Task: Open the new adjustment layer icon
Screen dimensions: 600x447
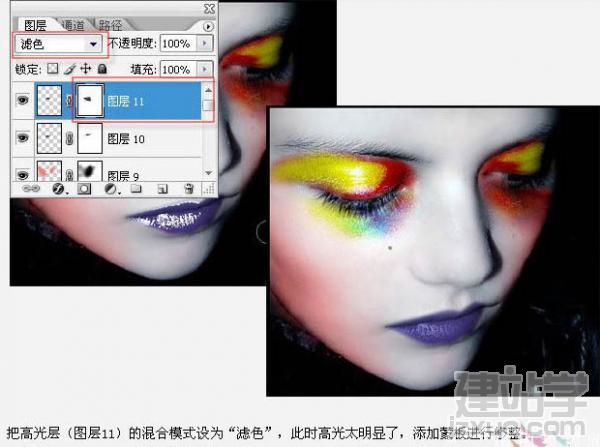Action: click(x=111, y=189)
